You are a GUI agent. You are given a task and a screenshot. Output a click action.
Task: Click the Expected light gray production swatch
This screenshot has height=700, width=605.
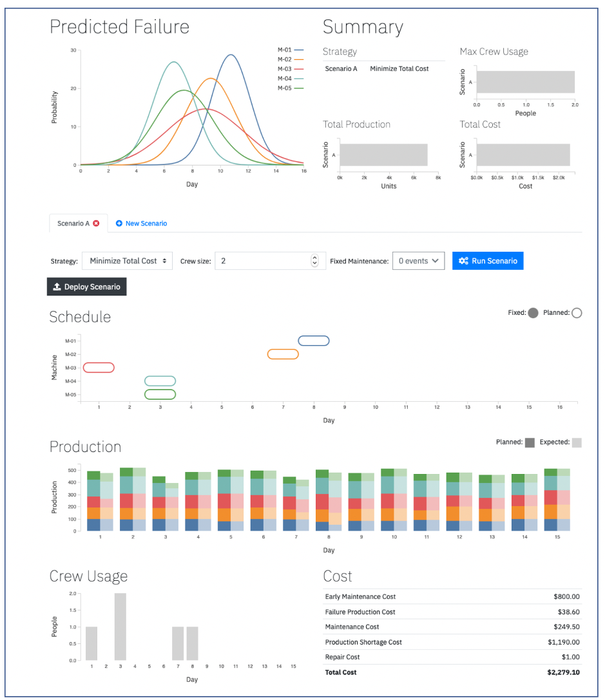577,442
